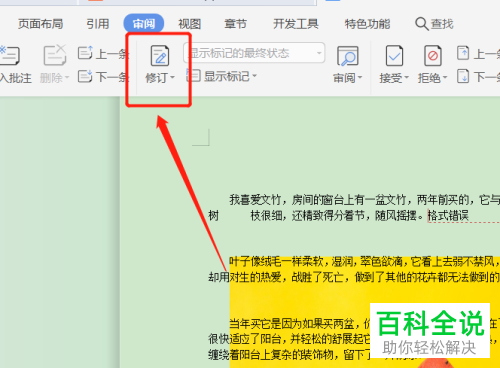The width and height of the screenshot is (500, 368).
Task: Expand the 删除 dropdown arrow
Action: [x=67, y=78]
